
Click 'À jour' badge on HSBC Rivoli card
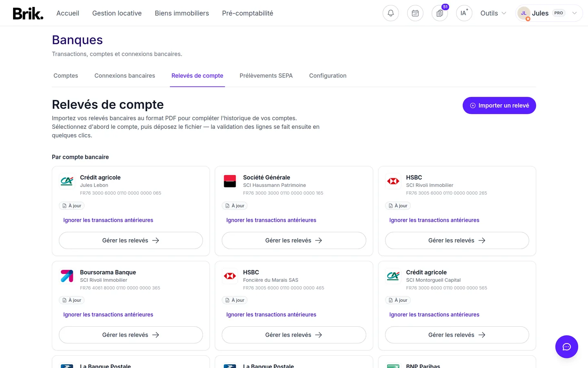pyautogui.click(x=398, y=206)
